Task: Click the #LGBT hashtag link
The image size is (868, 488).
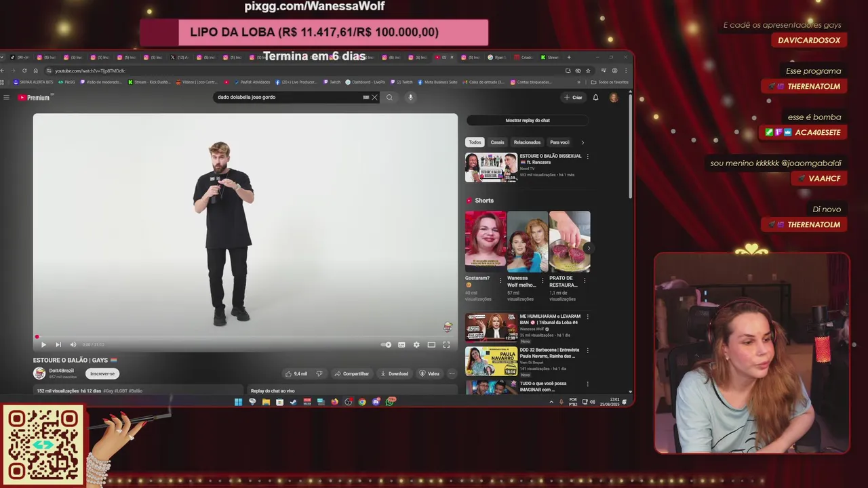Action: (121, 391)
